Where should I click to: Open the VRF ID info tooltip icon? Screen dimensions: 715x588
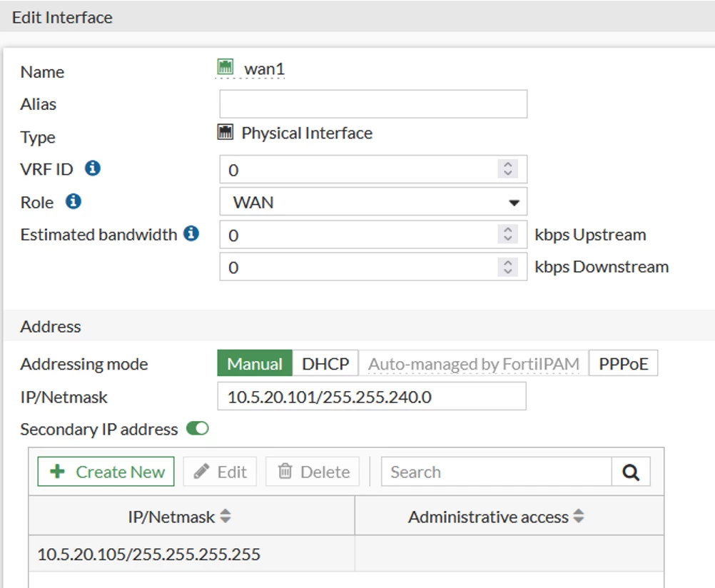(x=93, y=168)
